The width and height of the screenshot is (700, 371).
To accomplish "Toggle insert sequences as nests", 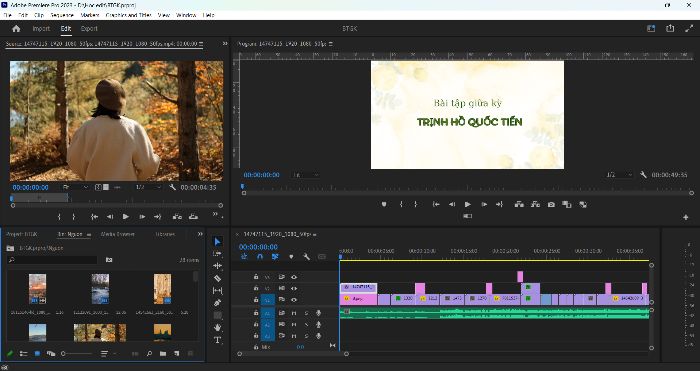I will pyautogui.click(x=244, y=257).
